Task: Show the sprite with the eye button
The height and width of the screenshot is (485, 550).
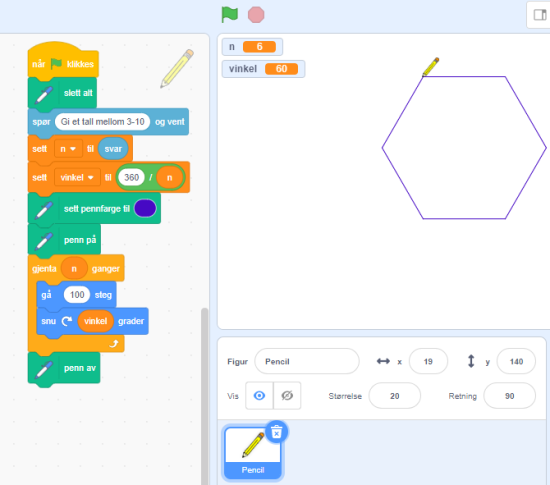Action: [x=259, y=396]
